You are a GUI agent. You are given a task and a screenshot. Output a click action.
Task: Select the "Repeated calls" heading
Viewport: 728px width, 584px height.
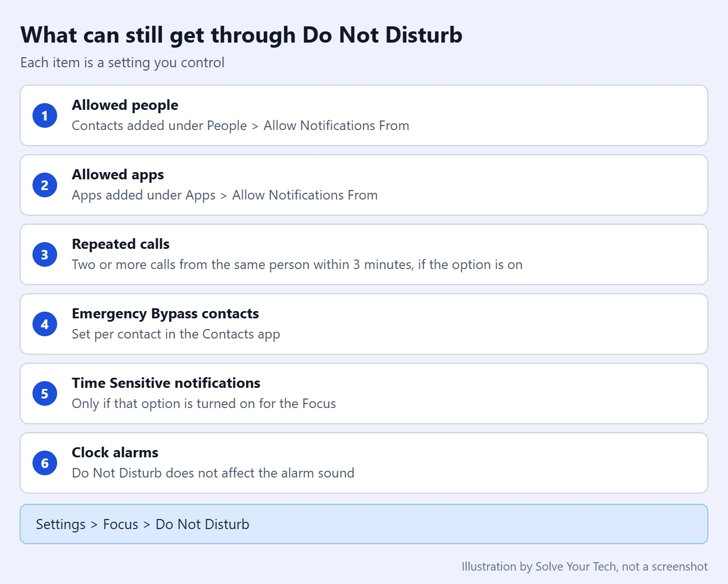120,244
